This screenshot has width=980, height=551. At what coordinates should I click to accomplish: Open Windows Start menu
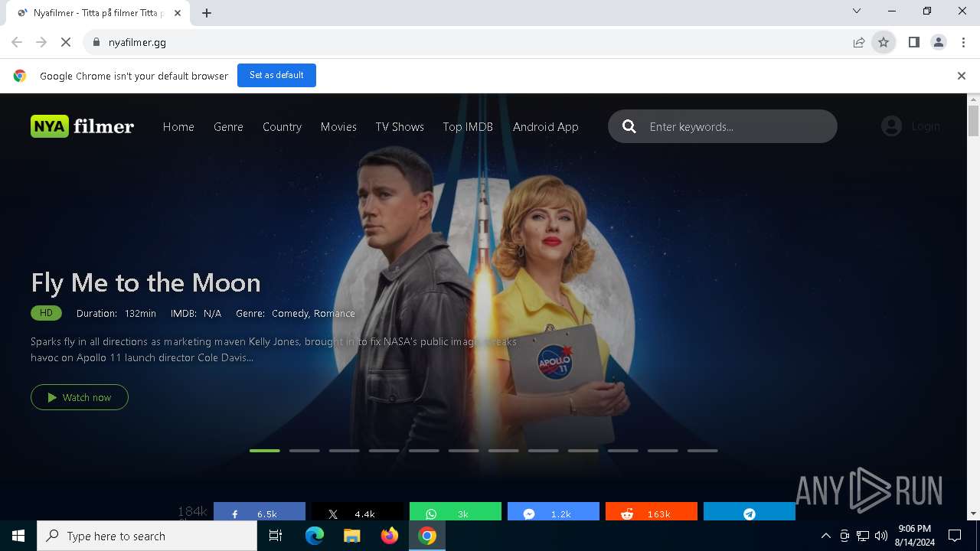coord(18,536)
